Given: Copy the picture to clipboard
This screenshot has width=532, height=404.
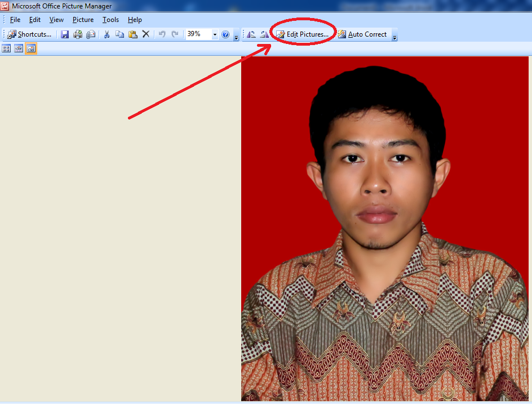Looking at the screenshot, I should (x=119, y=34).
